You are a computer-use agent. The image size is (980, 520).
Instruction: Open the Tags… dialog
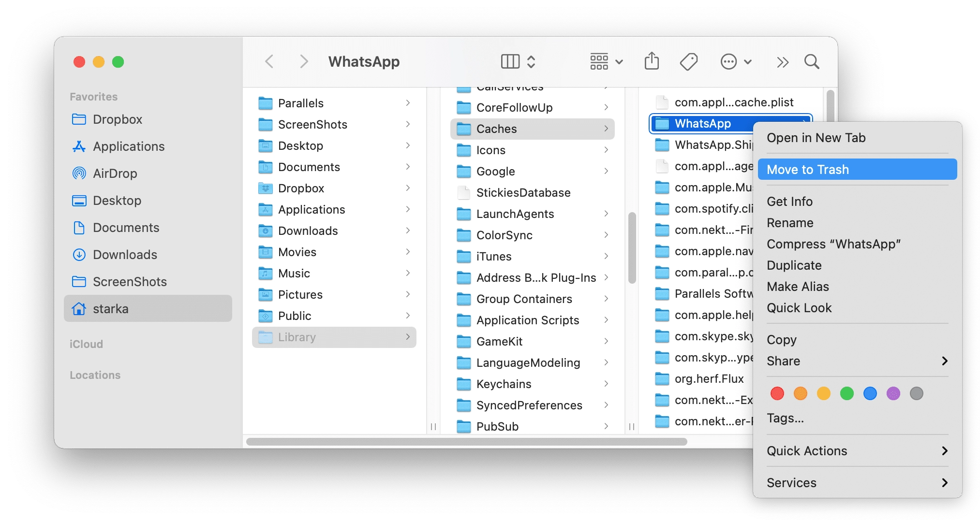[x=857, y=418]
